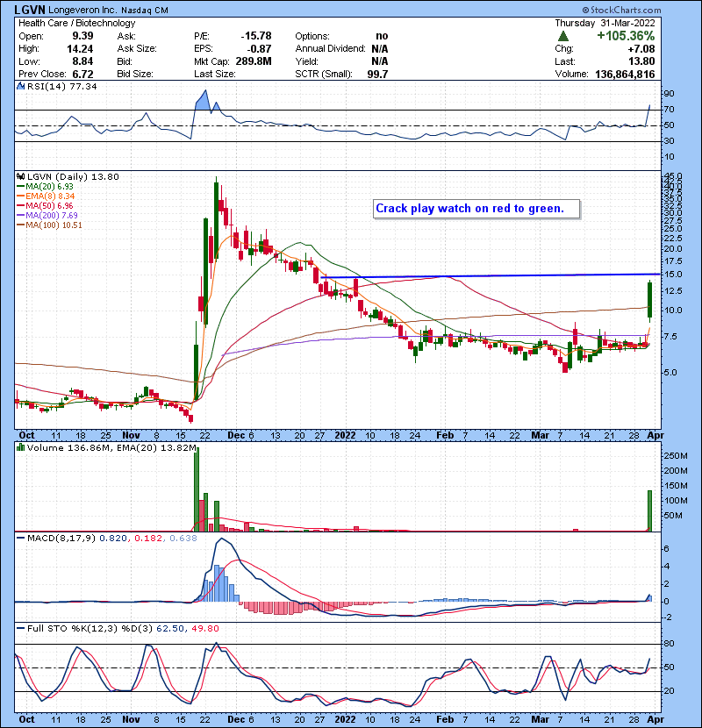The width and height of the screenshot is (702, 728).
Task: Click the 'Crack play watch on red to green' annotation
Action: [x=476, y=209]
